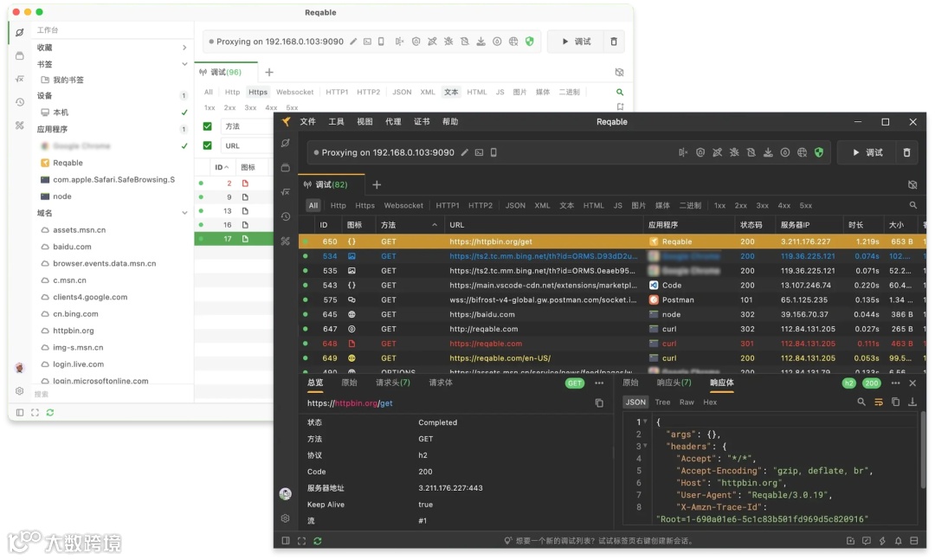Sort by ID column header in light window
The height and width of the screenshot is (560, 935).
pyautogui.click(x=222, y=168)
